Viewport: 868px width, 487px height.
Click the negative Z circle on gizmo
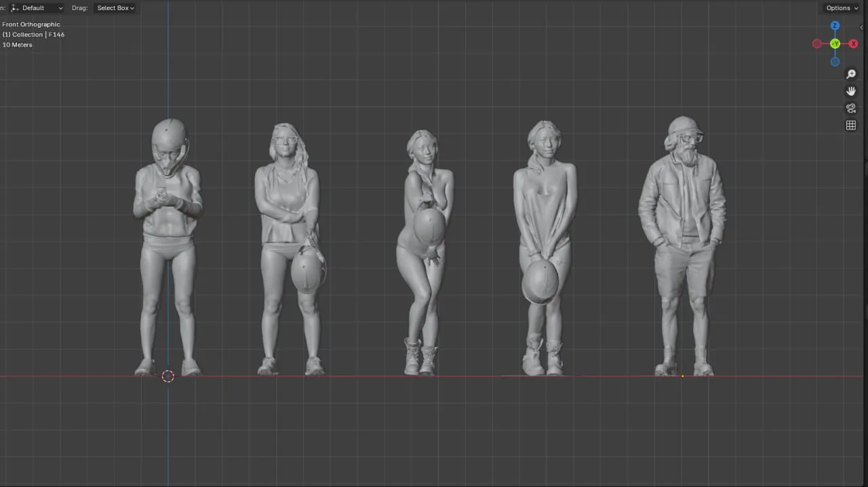[835, 62]
